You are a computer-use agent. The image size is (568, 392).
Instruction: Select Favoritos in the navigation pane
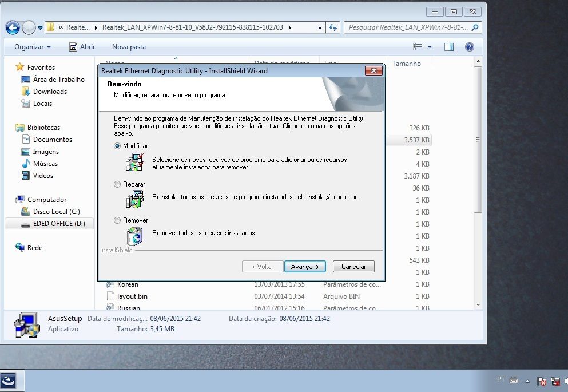pyautogui.click(x=41, y=68)
